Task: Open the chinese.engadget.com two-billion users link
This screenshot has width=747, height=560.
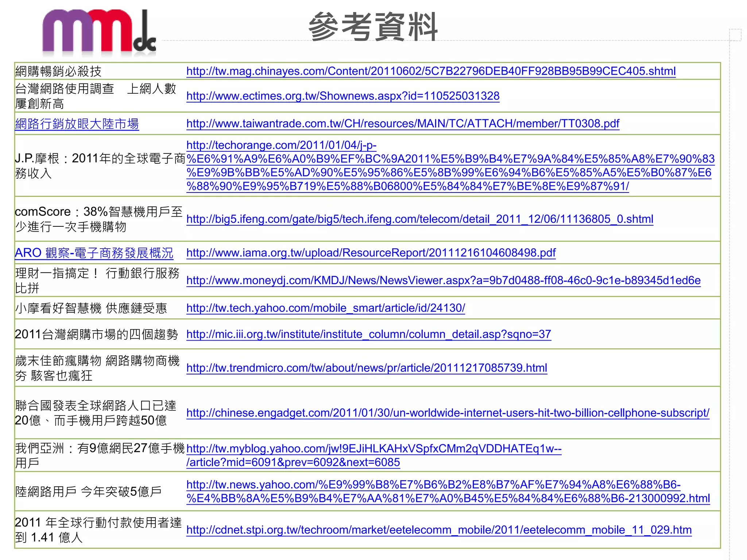Action: click(x=448, y=413)
